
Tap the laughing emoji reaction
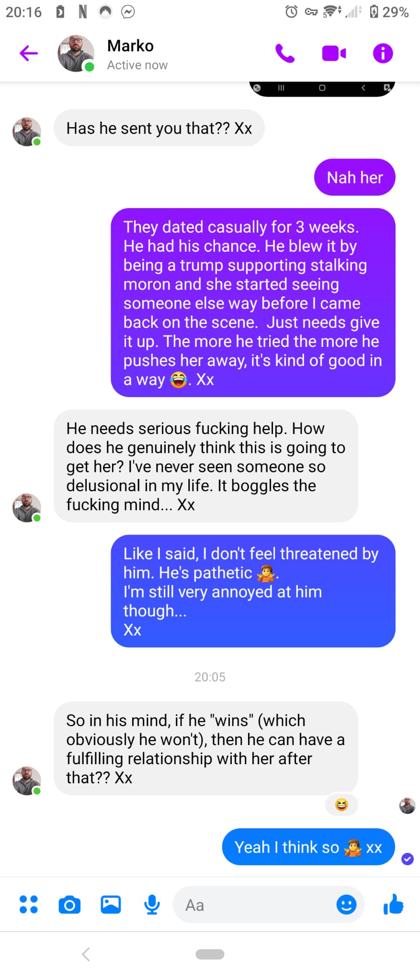tap(341, 805)
